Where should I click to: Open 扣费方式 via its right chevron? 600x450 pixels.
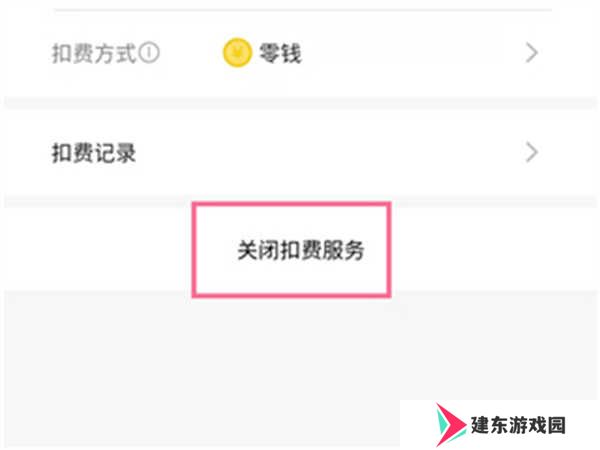[532, 53]
